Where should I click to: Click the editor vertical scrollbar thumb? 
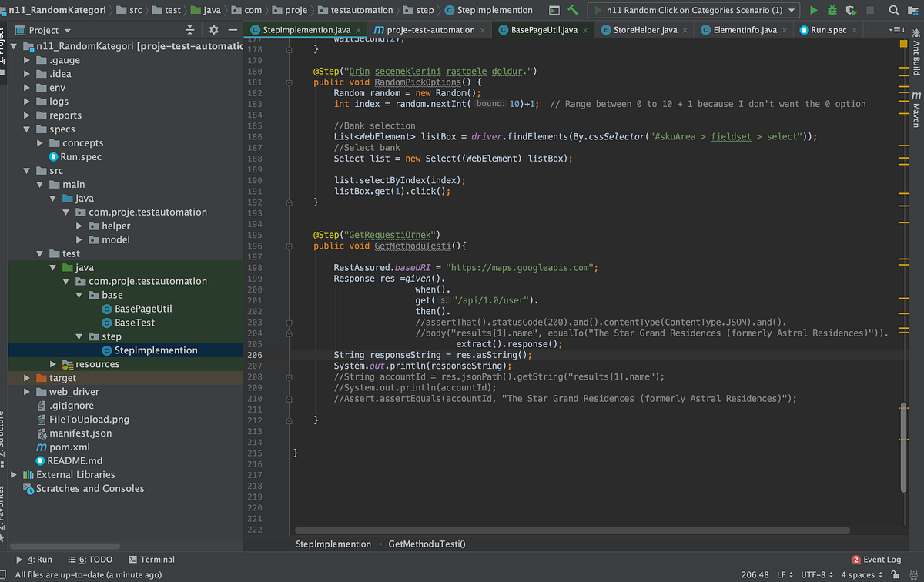(904, 447)
